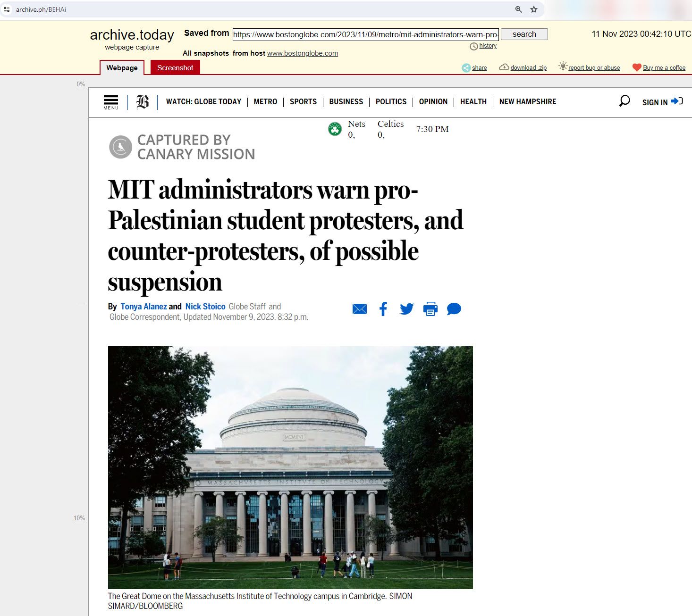Click the Boston Globe 'B' logo
692x616 pixels.
click(x=143, y=102)
